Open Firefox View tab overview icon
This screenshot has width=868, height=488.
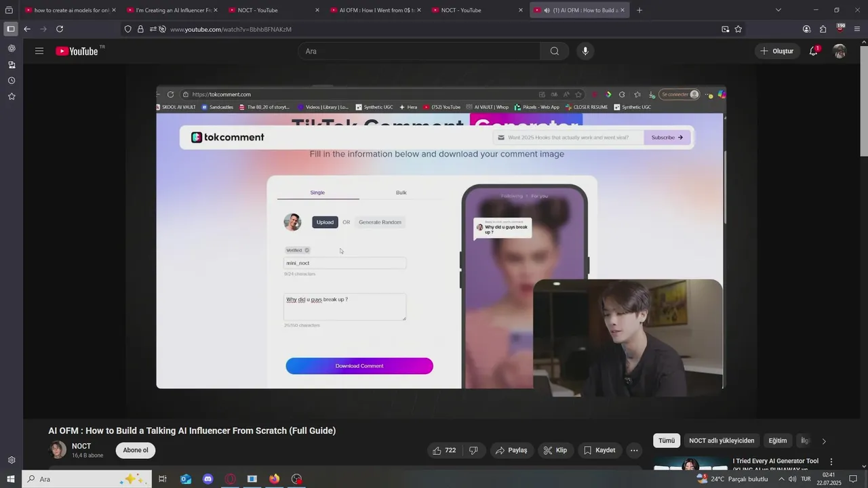[9, 10]
